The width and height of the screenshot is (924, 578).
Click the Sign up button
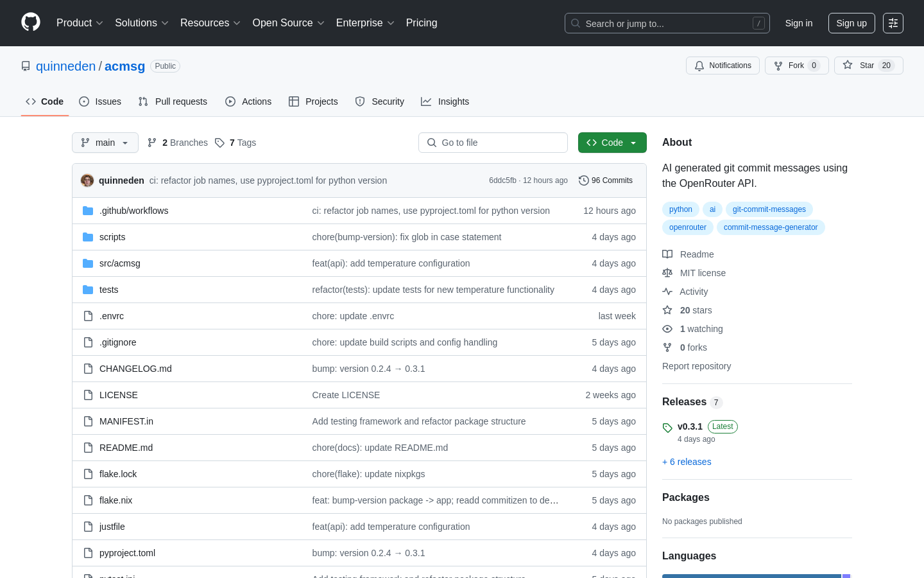tap(851, 23)
